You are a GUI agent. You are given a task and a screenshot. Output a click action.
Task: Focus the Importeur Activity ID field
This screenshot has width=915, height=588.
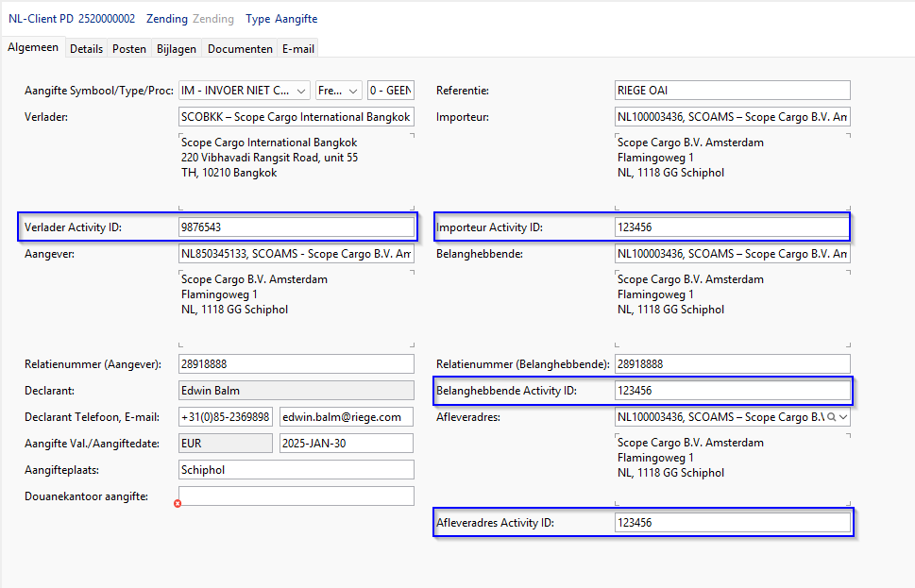[x=732, y=227]
